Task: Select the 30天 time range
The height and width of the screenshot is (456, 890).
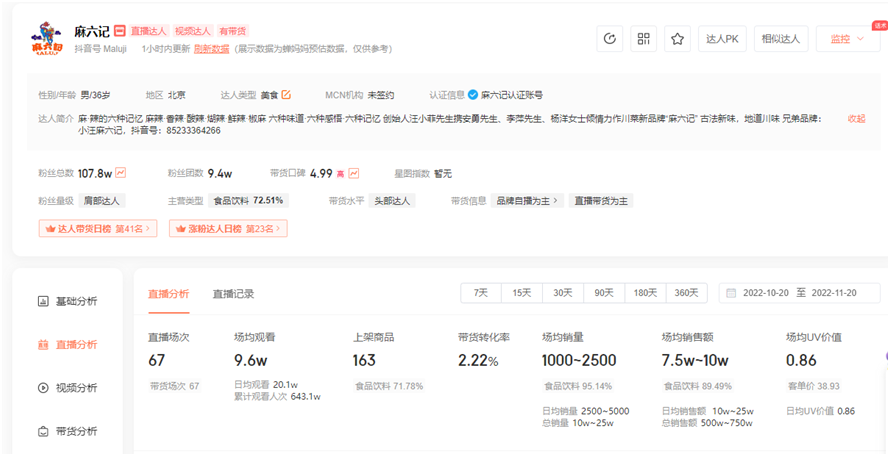Action: pos(562,293)
